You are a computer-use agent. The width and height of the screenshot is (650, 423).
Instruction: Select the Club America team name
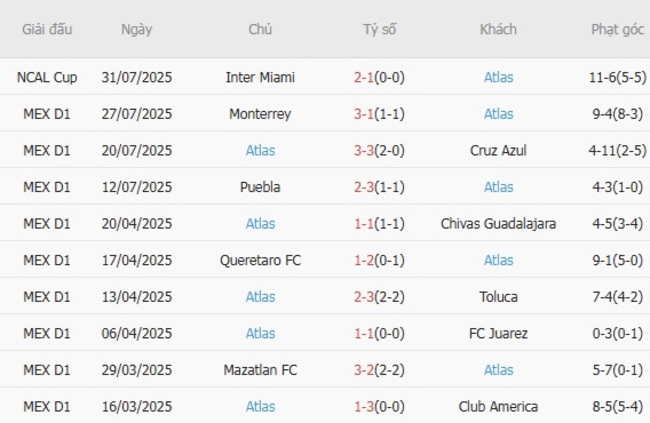click(498, 407)
